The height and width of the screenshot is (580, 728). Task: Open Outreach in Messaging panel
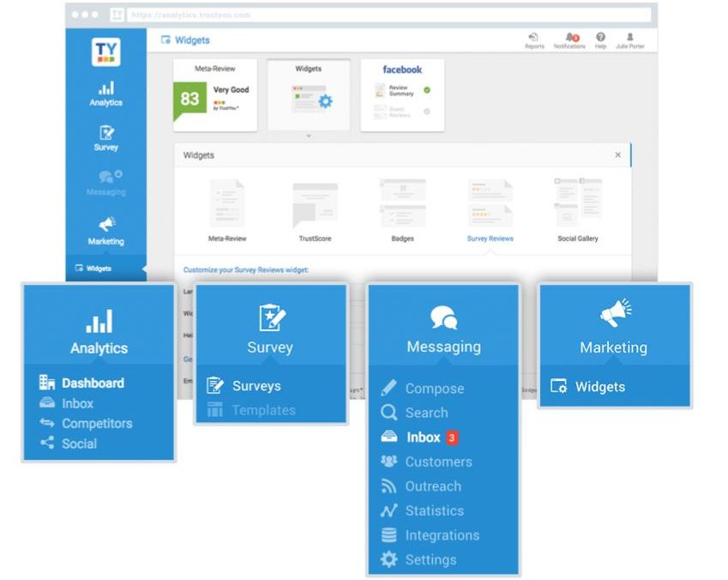pyautogui.click(x=421, y=486)
